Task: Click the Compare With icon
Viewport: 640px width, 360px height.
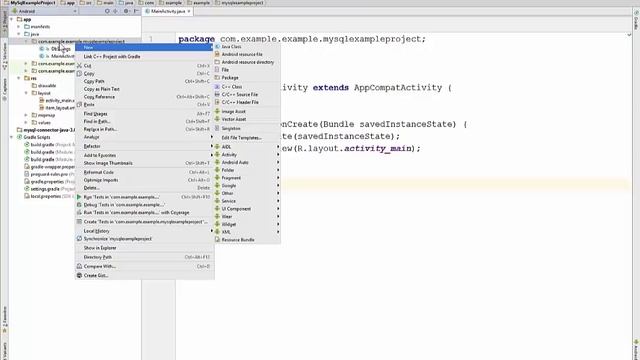Action: 79,266
